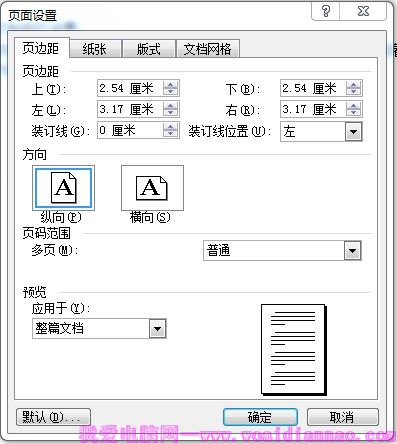Choose 纵向 portrait orientation icon
This screenshot has width=397, height=444.
tap(63, 188)
